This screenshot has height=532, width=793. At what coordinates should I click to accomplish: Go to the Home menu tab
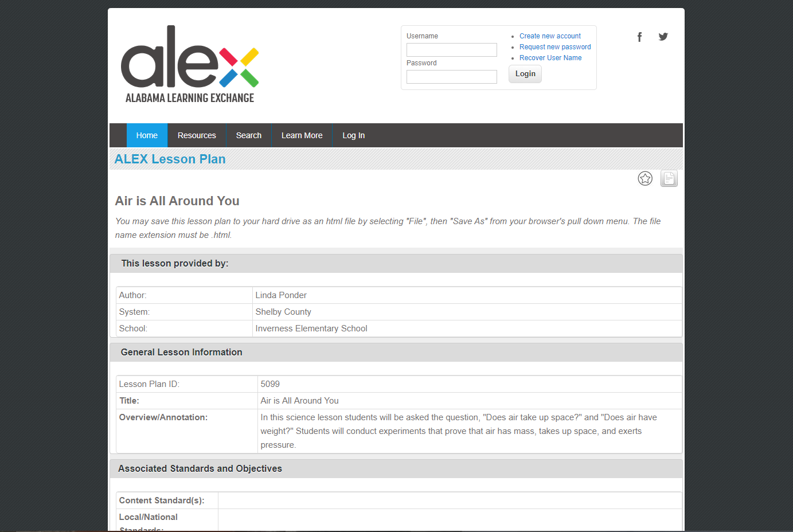coord(147,136)
